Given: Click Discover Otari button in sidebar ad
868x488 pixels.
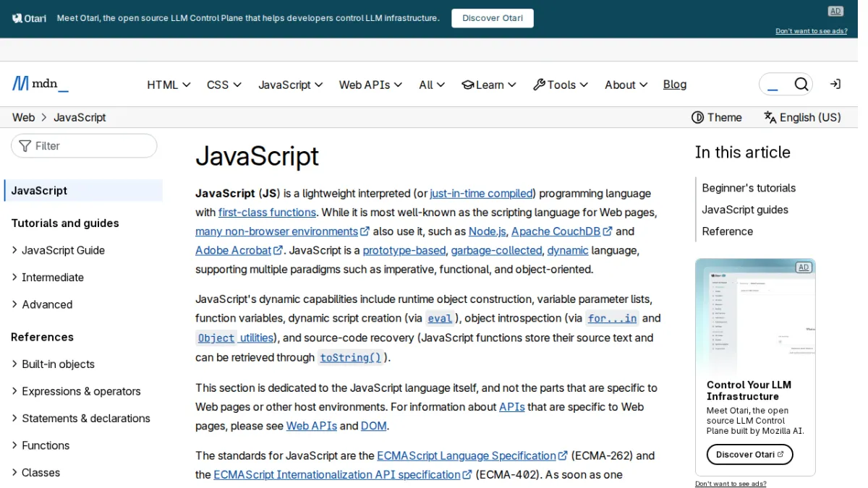Looking at the screenshot, I should [749, 454].
